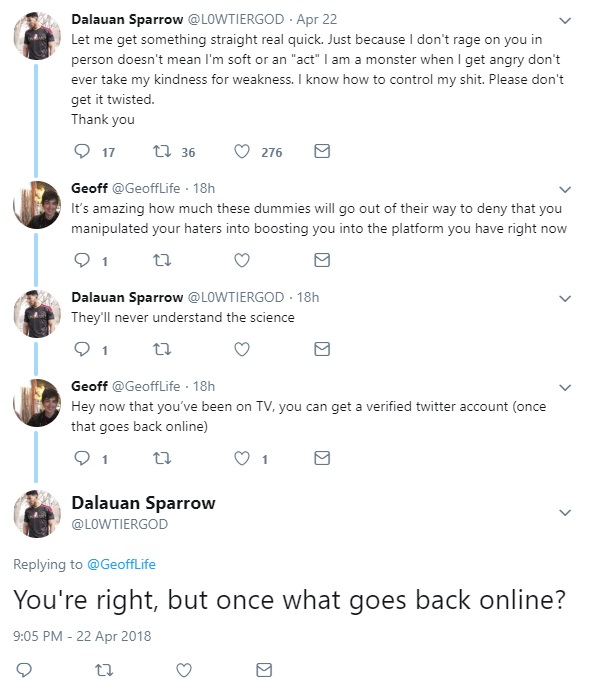Open the @GeoffLife link in 'Replying to'
603x690 pixels.
click(121, 564)
